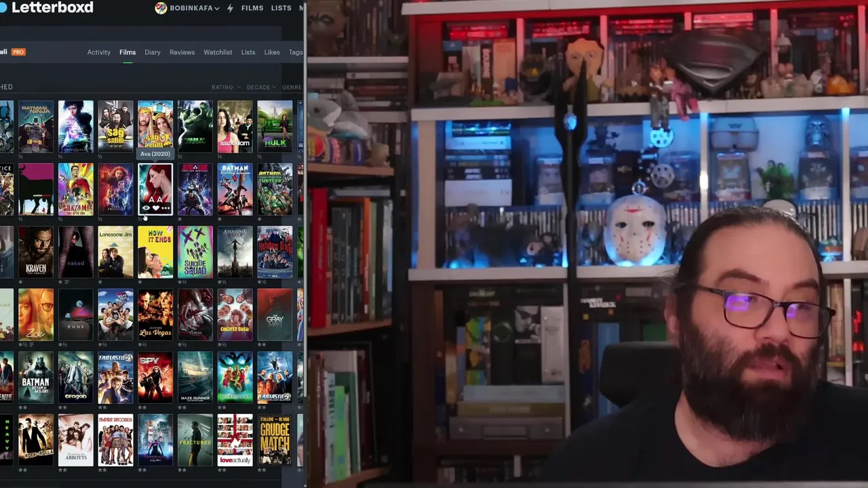Open FILMS in the top navigation
This screenshot has height=488, width=868.
tap(252, 8)
